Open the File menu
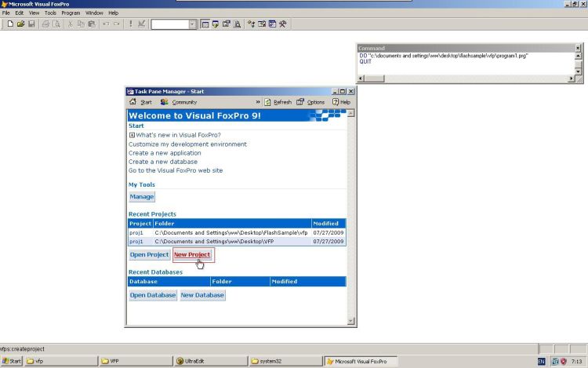This screenshot has height=368, width=588. click(6, 13)
